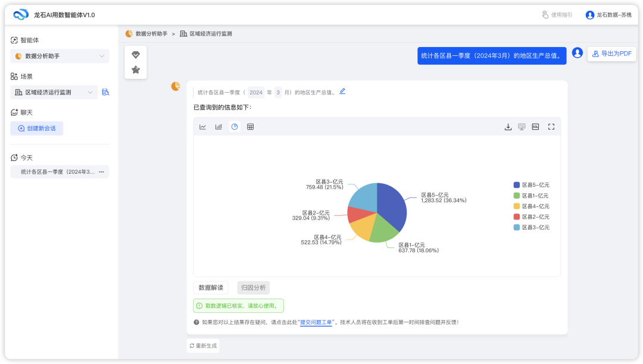View the SQL query icon
This screenshot has width=643, height=364.
pos(535,127)
